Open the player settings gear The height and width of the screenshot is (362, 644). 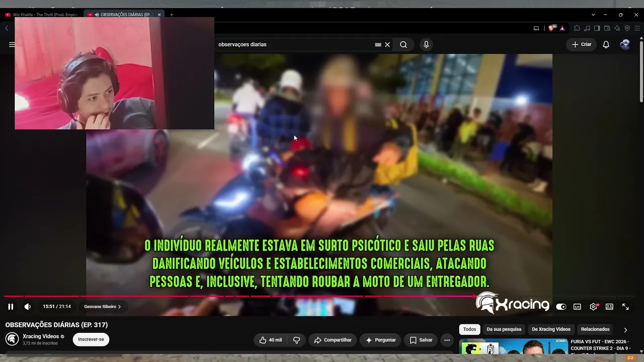click(594, 307)
